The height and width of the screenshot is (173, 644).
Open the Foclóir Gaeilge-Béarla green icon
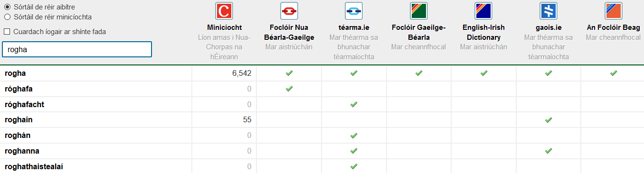(419, 11)
